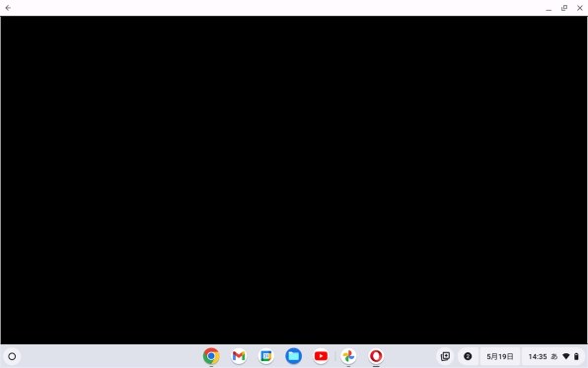Launch YouTube from the shelf
The width and height of the screenshot is (588, 368).
pyautogui.click(x=321, y=356)
